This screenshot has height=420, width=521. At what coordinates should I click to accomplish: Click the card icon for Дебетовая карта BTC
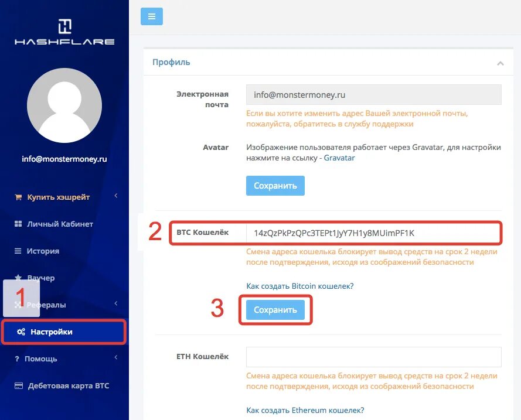point(19,386)
